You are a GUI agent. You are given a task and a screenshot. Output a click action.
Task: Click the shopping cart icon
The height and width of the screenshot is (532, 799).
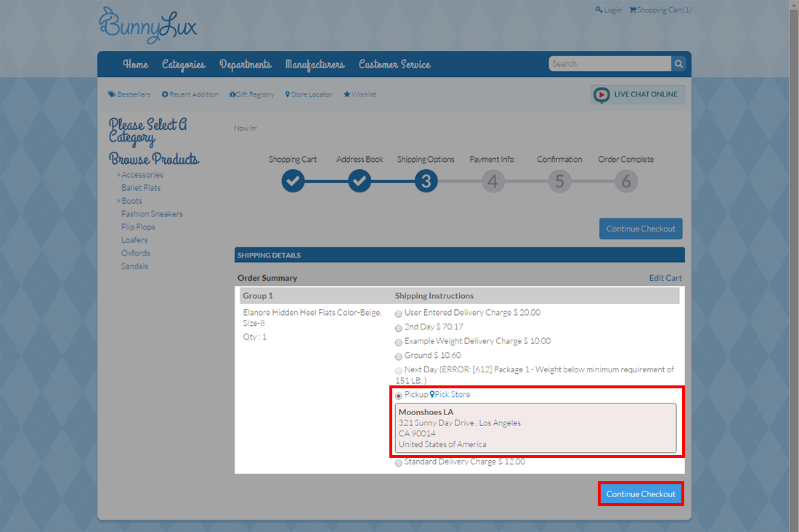coord(633,9)
